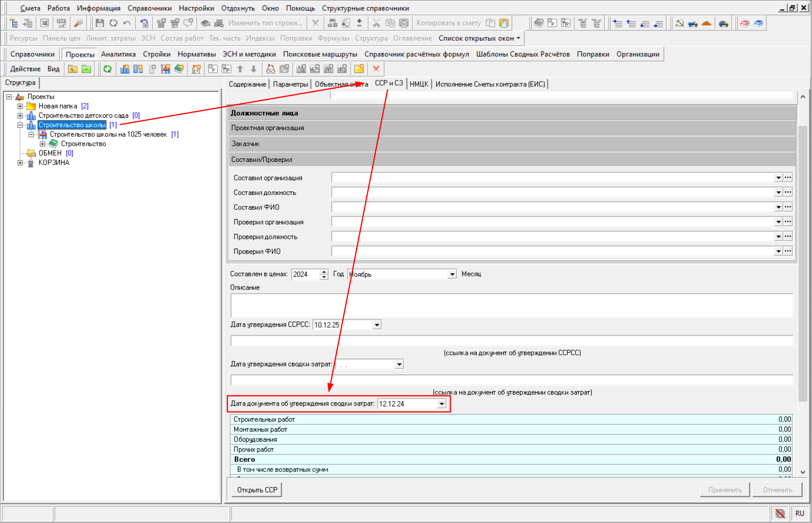Viewport: 812px width, 523px height.
Task: Click the red X delete icon in projects toolbar
Action: click(x=376, y=69)
